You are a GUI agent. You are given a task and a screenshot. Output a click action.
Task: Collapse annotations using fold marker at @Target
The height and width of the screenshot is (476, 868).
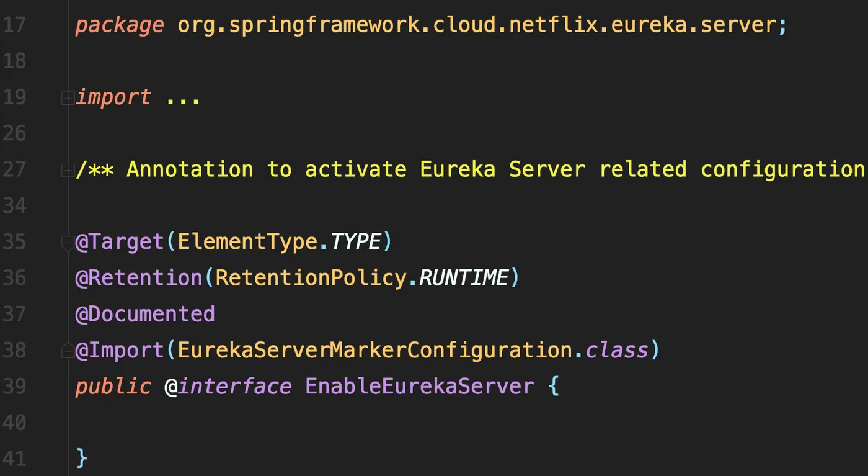point(68,243)
